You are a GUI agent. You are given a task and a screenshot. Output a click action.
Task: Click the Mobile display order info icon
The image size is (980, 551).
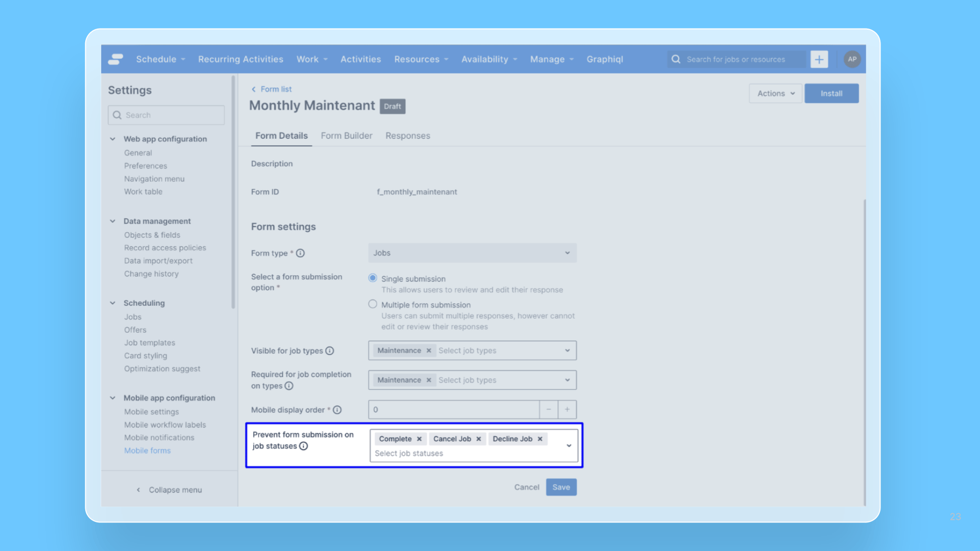click(x=337, y=410)
